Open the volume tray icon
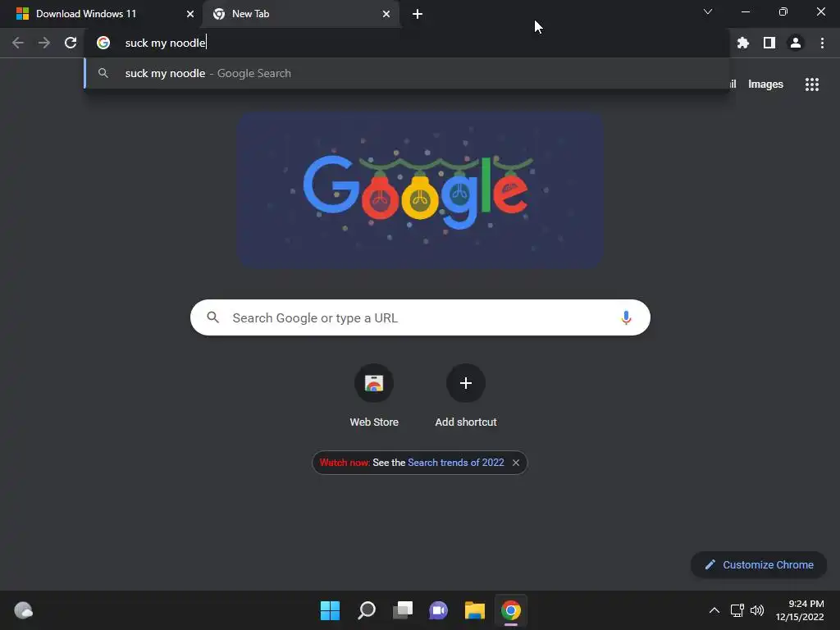Viewport: 840px width, 630px height. 757,610
